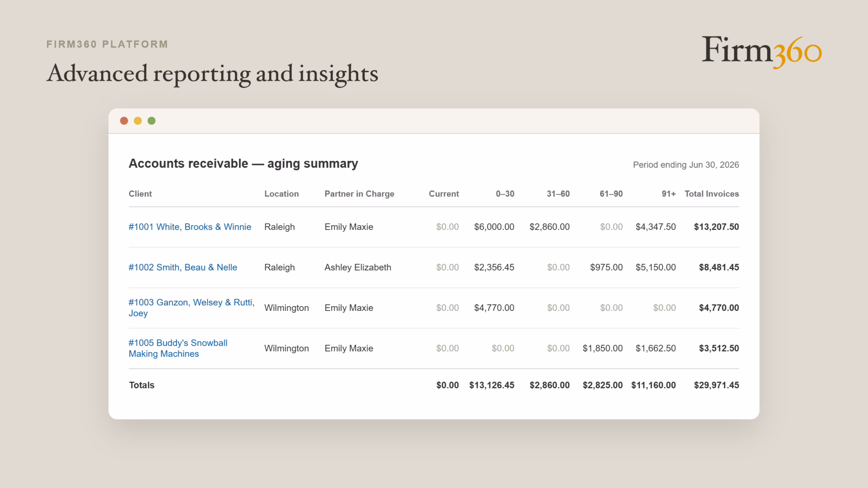Click Raleigh location in the #1002 row

coord(279,267)
